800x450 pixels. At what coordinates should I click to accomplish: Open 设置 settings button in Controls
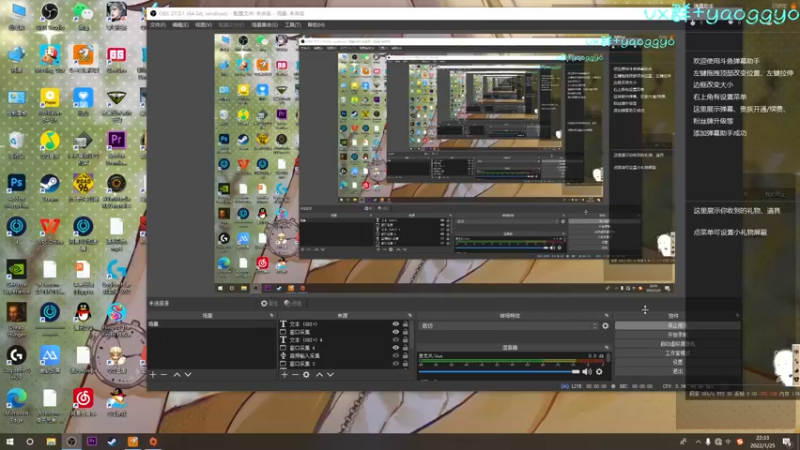(677, 362)
